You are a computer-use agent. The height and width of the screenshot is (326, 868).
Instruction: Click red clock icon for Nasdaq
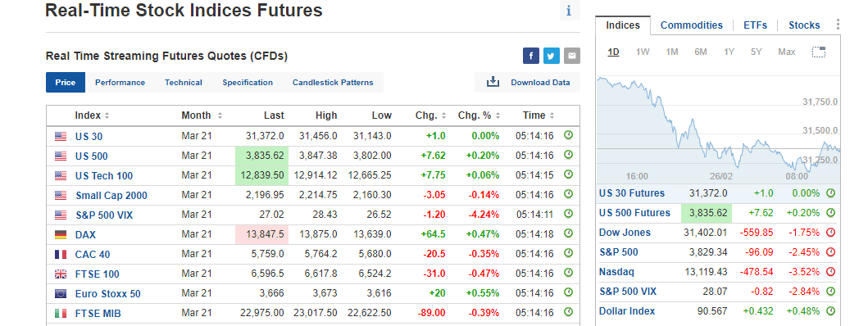tap(830, 272)
